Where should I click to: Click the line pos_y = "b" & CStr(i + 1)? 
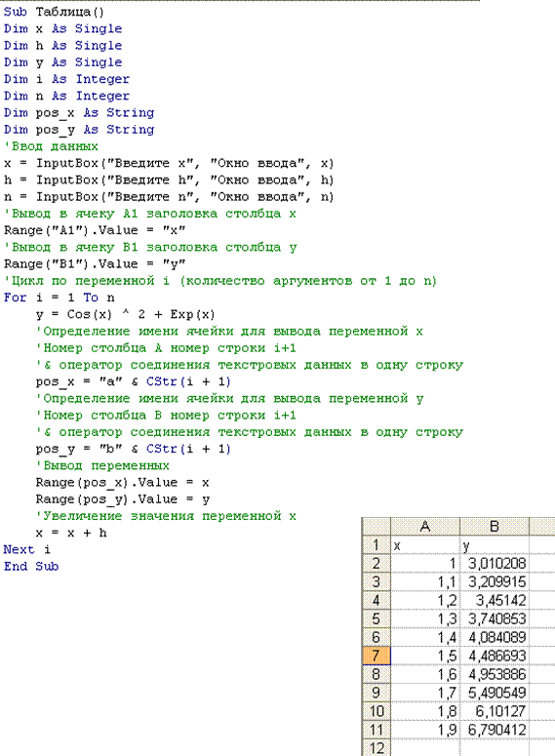click(133, 449)
